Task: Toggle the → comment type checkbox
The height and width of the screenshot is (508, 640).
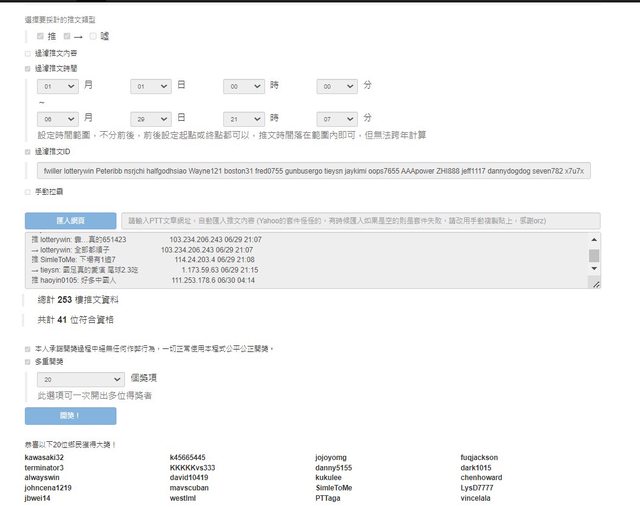Action: [67, 36]
